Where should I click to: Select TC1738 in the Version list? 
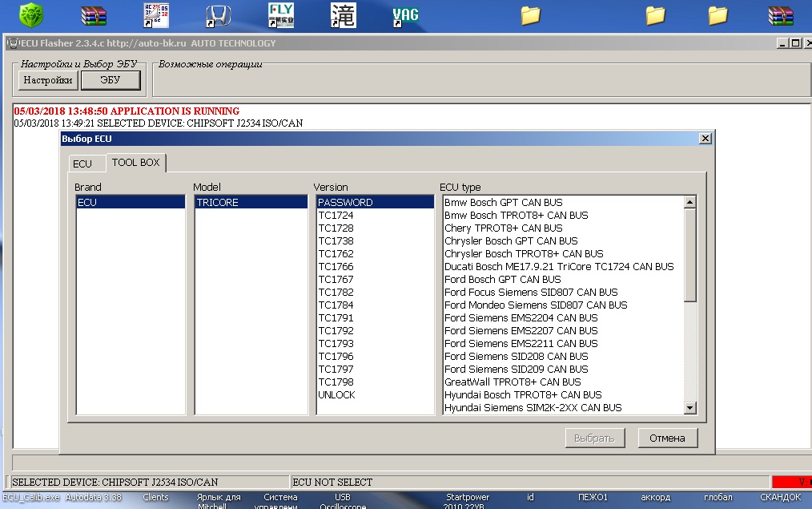tap(376, 241)
